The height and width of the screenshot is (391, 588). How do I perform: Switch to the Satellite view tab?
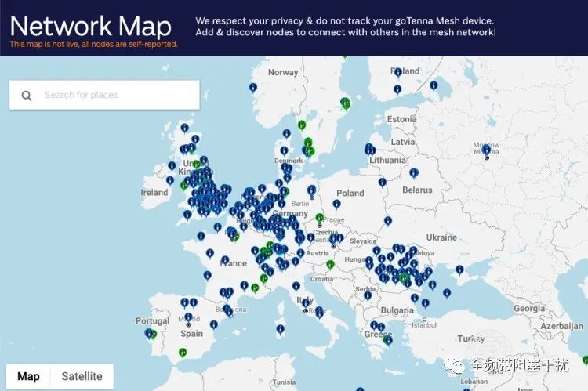[x=82, y=376]
